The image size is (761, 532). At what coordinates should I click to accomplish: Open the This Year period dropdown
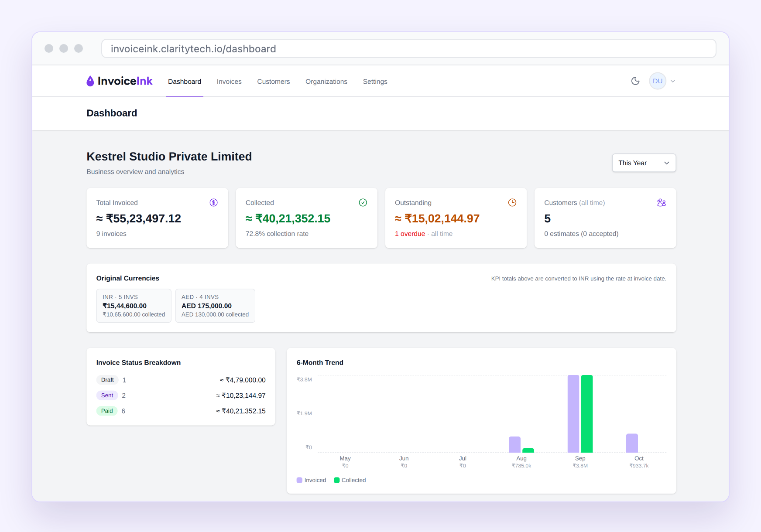click(644, 163)
